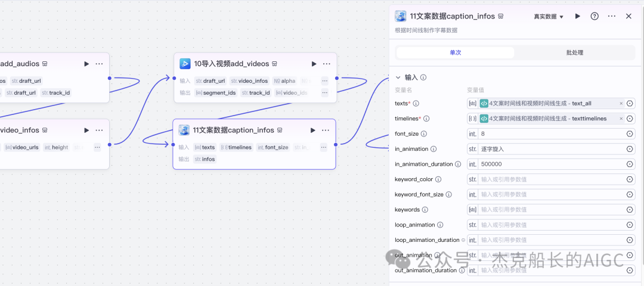Close the caption_infos settings panel

pyautogui.click(x=628, y=17)
